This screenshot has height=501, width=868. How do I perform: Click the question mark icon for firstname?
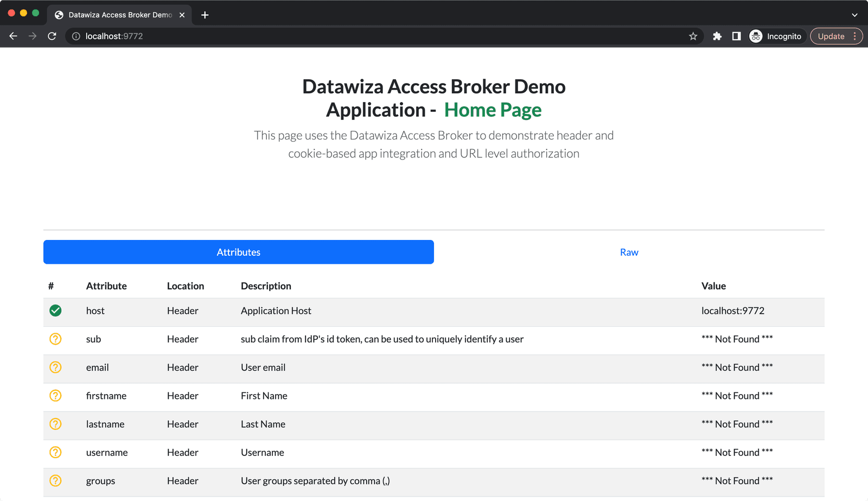click(x=55, y=396)
